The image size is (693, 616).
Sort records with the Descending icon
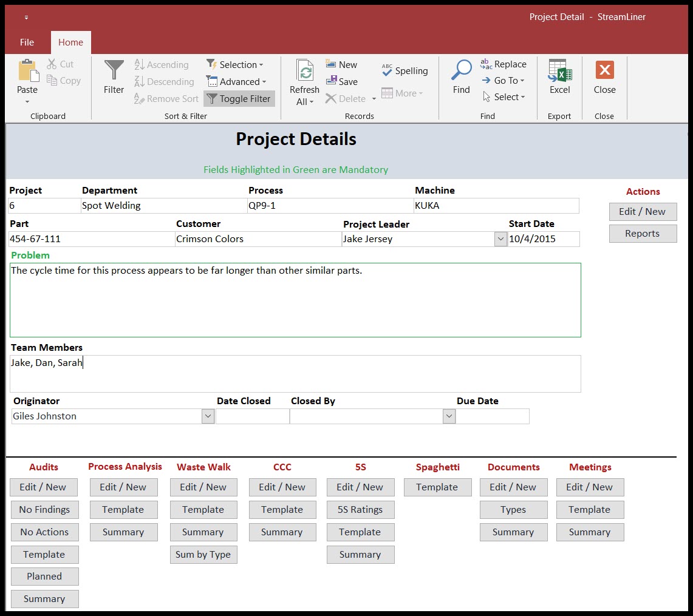click(140, 81)
